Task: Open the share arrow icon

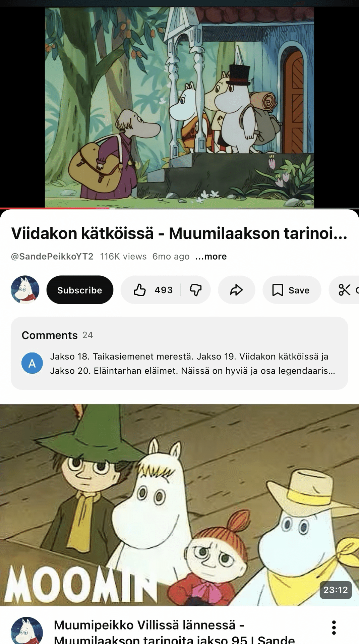Action: pyautogui.click(x=236, y=290)
